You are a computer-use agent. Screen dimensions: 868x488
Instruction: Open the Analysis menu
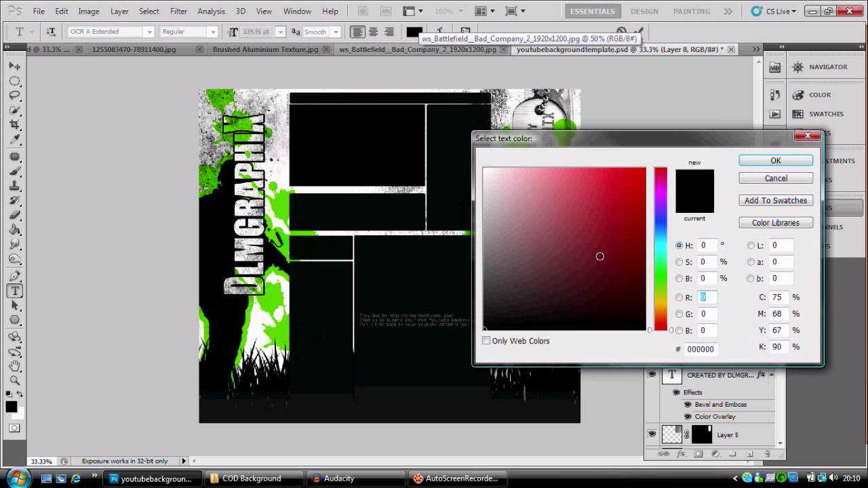pos(211,12)
